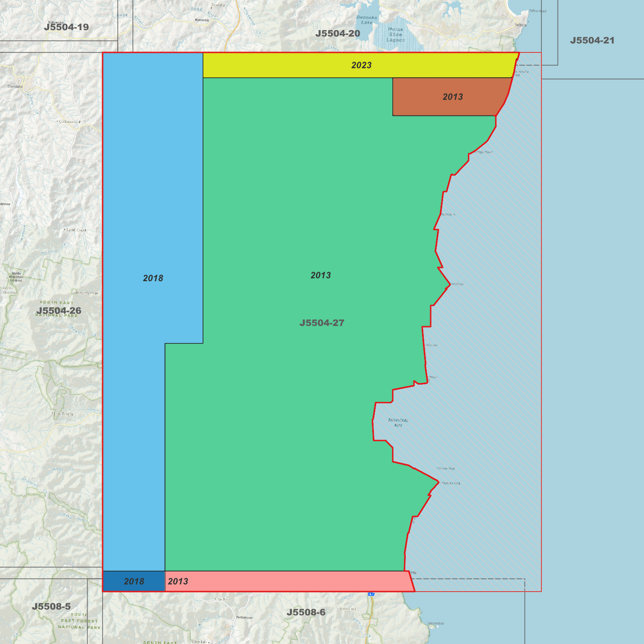644x644 pixels.
Task: Click the 2018 label in light blue area
Action: pos(153,279)
